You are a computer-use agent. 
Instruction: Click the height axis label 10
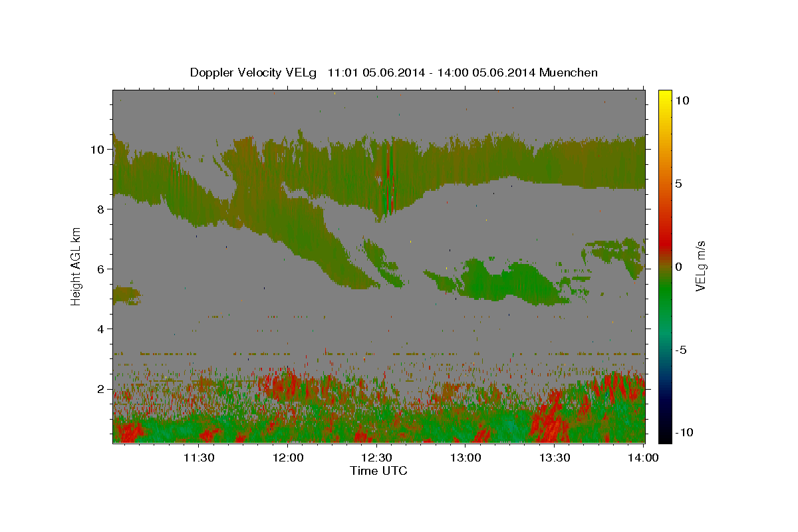pos(98,150)
